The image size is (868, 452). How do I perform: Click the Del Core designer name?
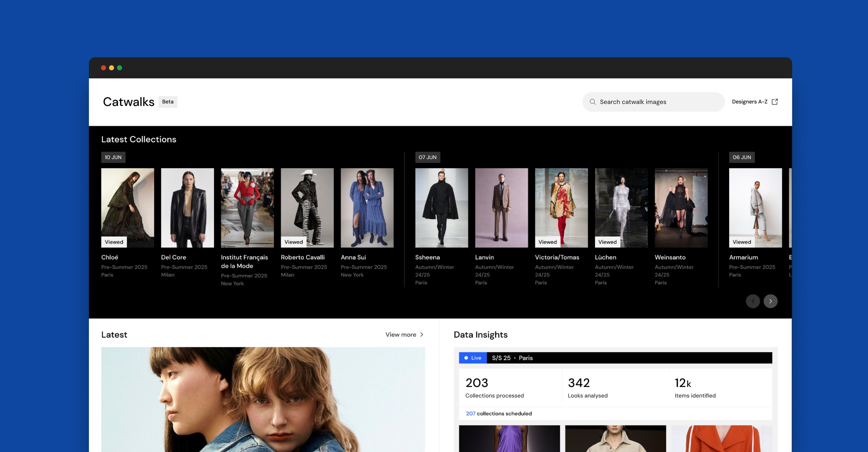tap(174, 257)
